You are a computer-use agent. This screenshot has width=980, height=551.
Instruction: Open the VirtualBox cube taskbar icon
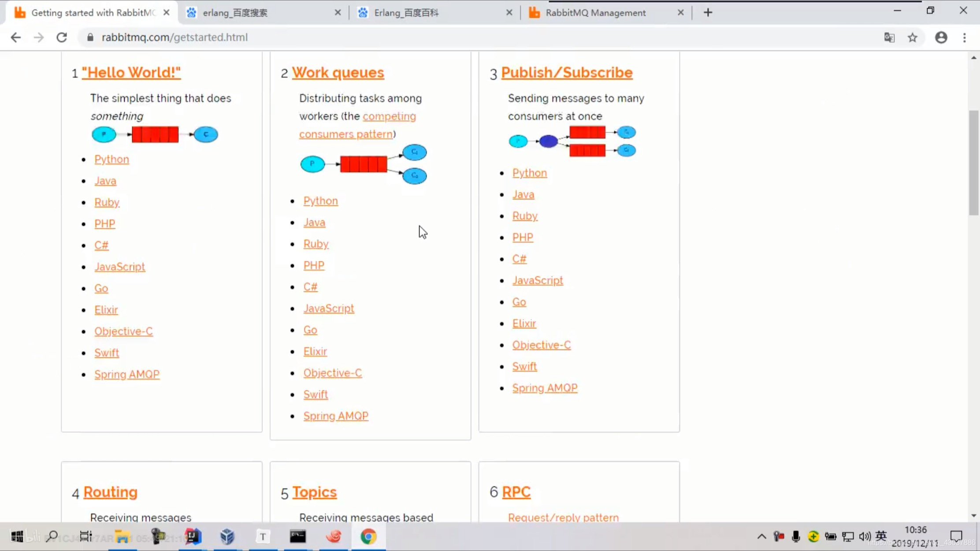coord(227,536)
